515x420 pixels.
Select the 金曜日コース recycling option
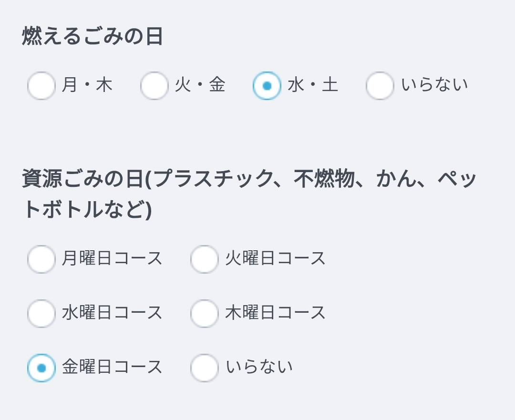[x=41, y=367]
